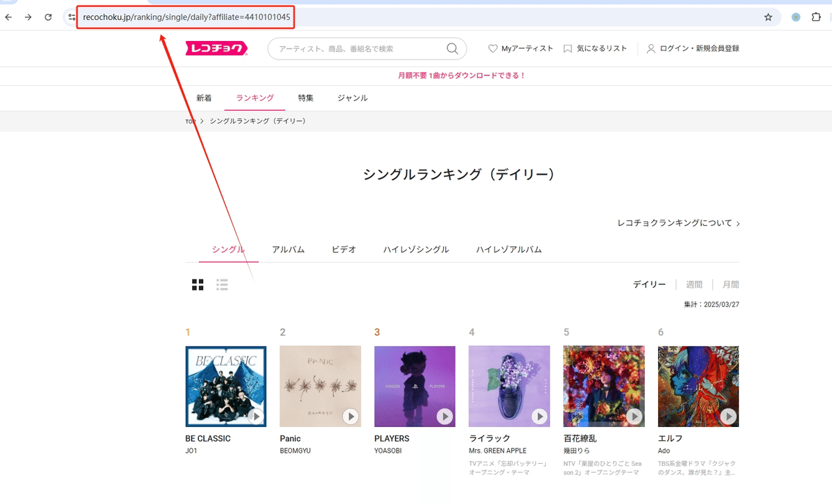The width and height of the screenshot is (832, 504).
Task: Click artist name Ado
Action: pyautogui.click(x=664, y=451)
